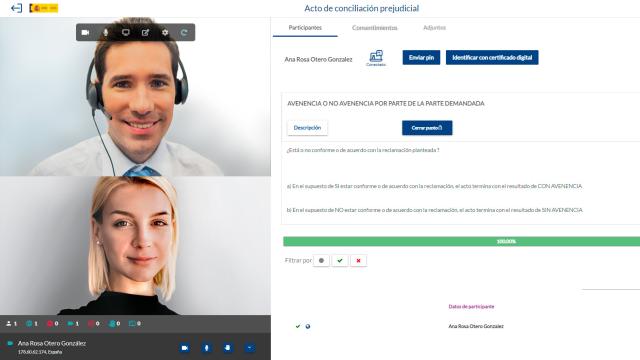
Task: Open the edit/whiteboard icon in overlay toolbar
Action: tap(145, 32)
